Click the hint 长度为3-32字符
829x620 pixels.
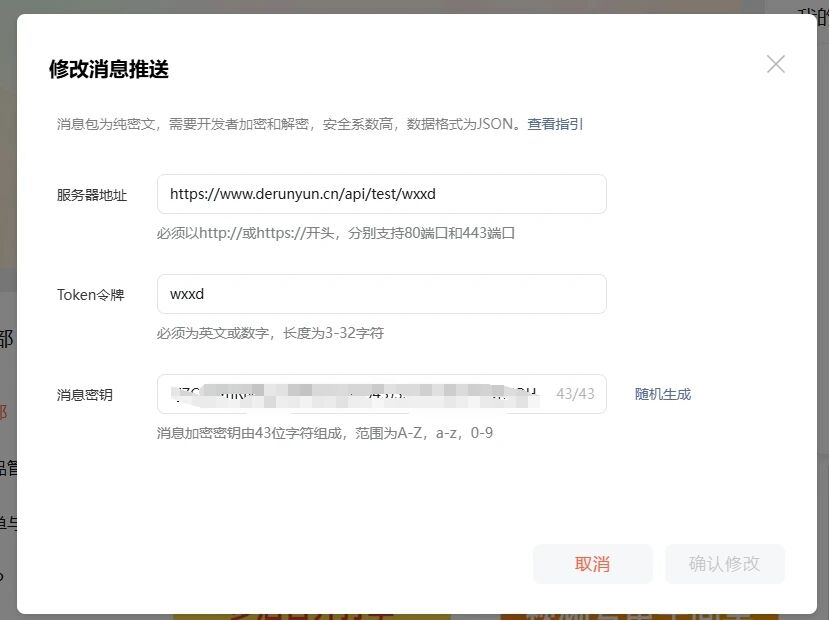point(270,333)
